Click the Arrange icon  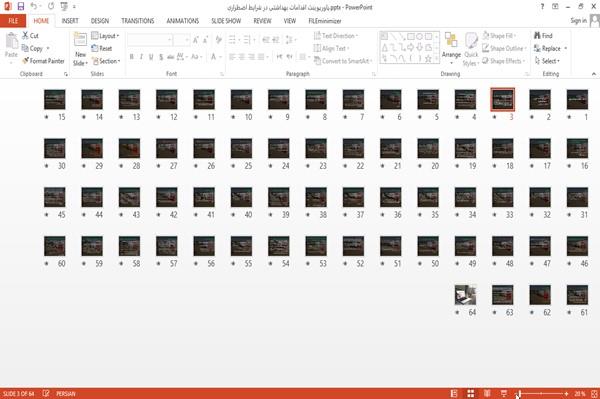point(451,41)
